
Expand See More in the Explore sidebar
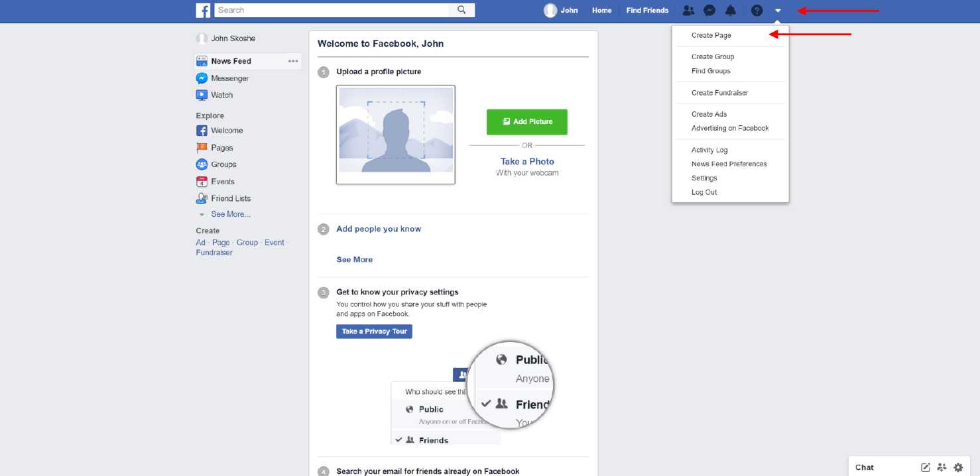231,214
